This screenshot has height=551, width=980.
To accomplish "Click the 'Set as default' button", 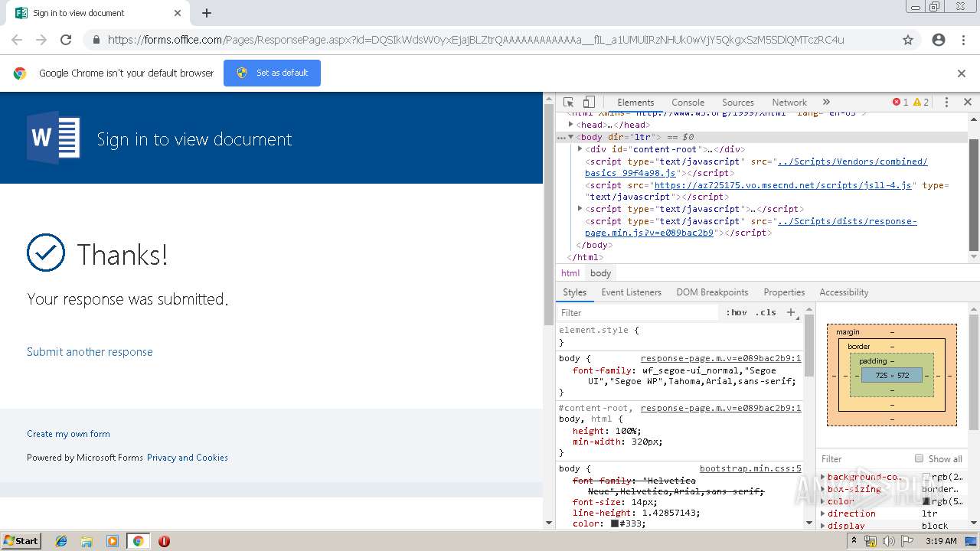I will pyautogui.click(x=272, y=73).
